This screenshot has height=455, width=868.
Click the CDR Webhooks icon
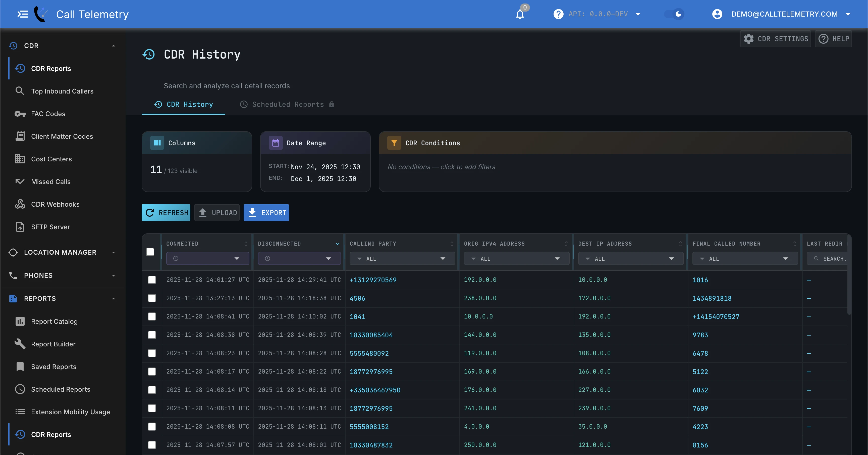coord(20,204)
